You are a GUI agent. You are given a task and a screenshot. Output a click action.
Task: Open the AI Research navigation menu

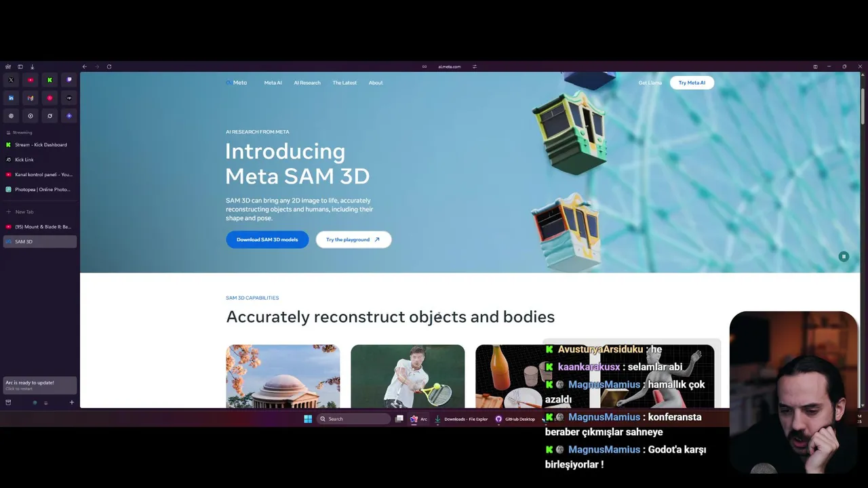click(307, 83)
